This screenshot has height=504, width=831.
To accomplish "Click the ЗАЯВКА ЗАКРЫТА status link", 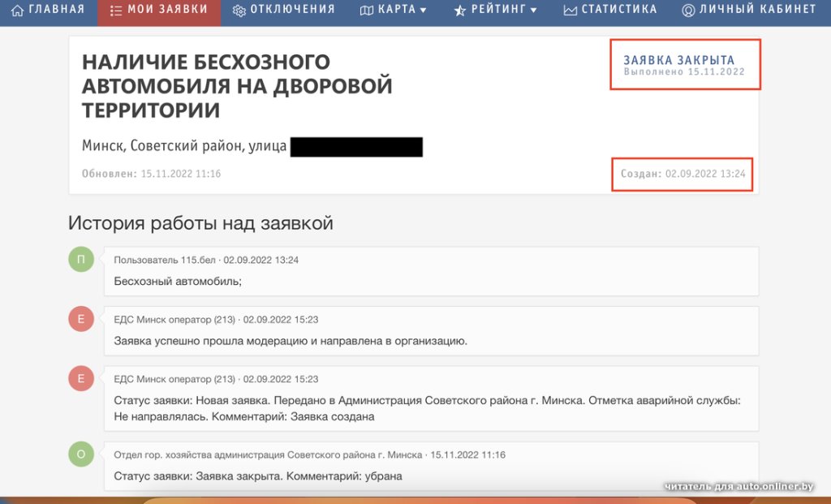I will [x=678, y=60].
